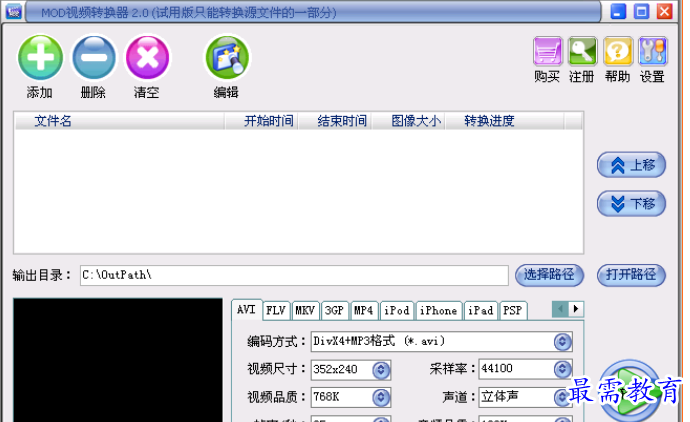The width and height of the screenshot is (690, 422).
Task: Switch to the FLV format tab
Action: point(276,311)
